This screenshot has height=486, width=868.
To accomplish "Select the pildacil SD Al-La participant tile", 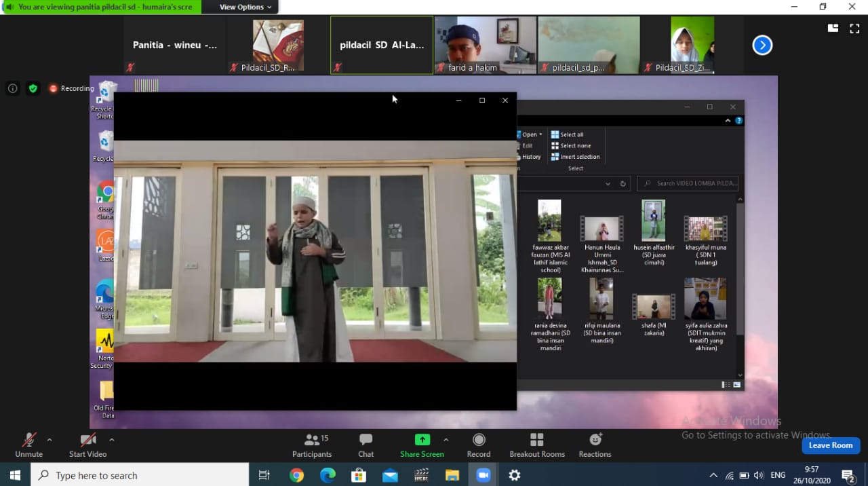I will tap(382, 45).
